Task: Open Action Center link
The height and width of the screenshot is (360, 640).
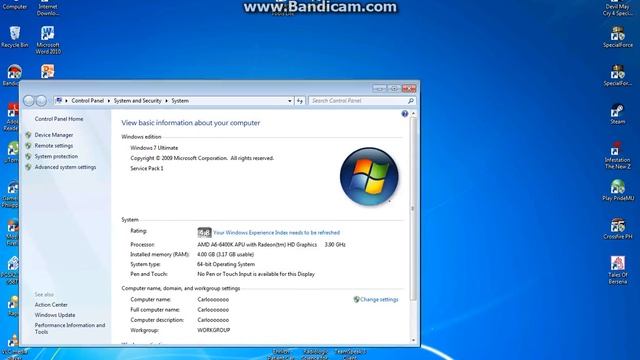Action: coord(51,304)
